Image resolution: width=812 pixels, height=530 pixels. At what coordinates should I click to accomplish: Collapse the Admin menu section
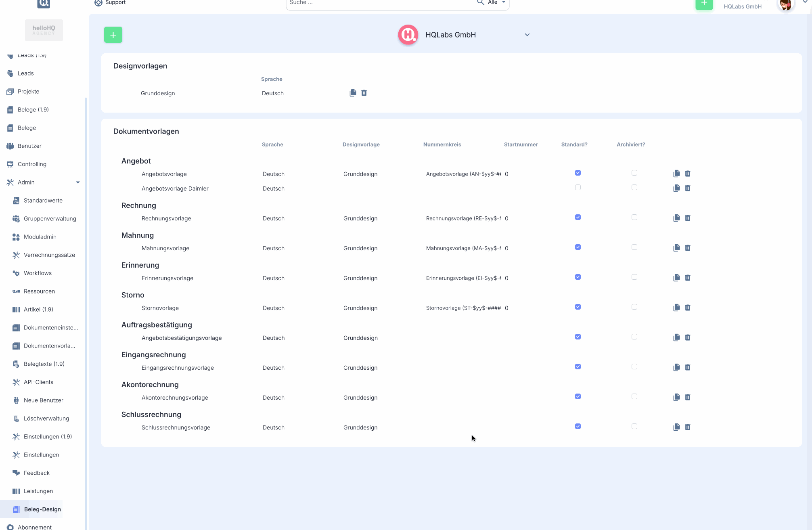(x=77, y=182)
